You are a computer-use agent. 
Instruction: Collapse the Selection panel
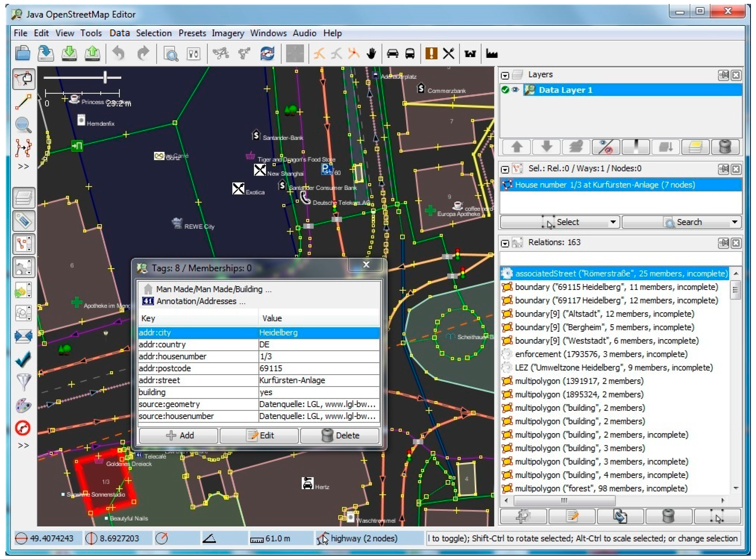pos(505,169)
